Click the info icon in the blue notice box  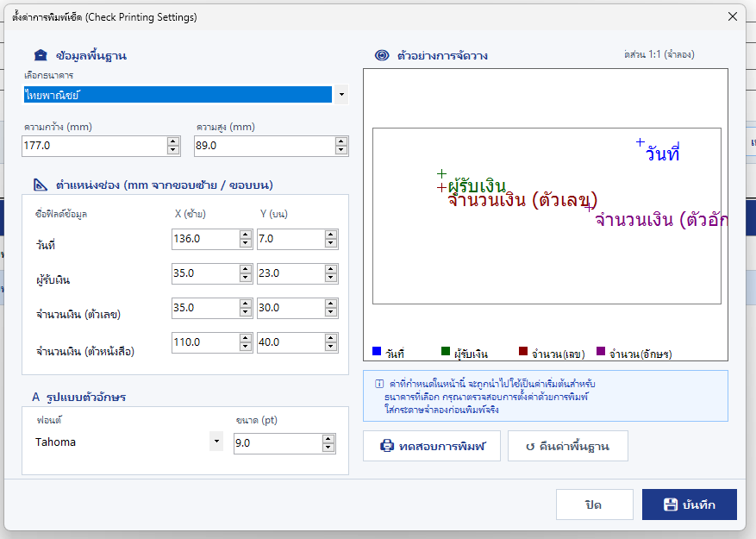coord(379,384)
